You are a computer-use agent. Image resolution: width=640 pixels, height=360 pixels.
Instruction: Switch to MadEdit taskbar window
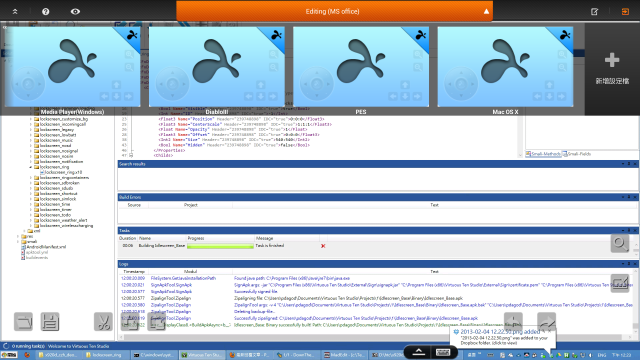[345, 355]
